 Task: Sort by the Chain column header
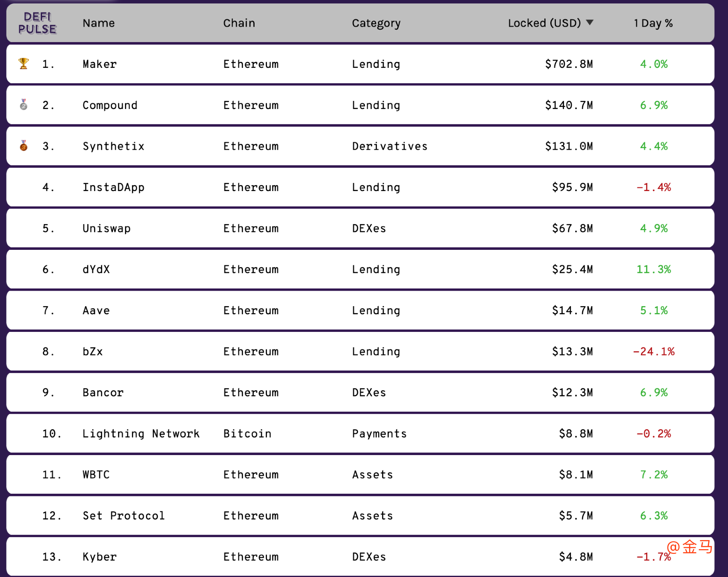239,23
